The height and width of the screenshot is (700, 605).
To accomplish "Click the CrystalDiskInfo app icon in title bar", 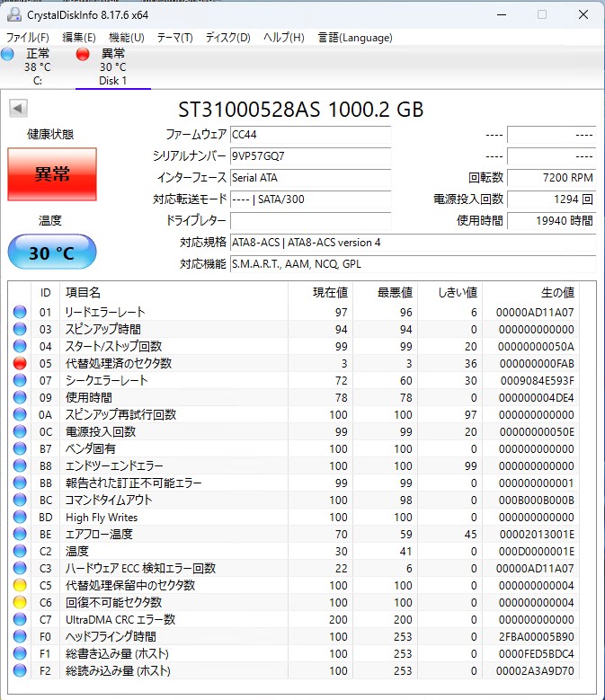I will point(14,14).
